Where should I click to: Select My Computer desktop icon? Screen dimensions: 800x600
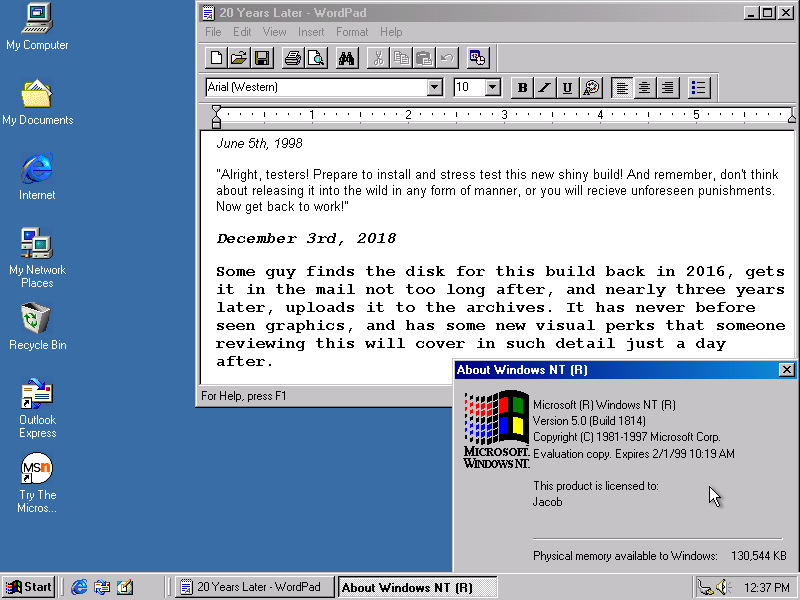click(37, 27)
